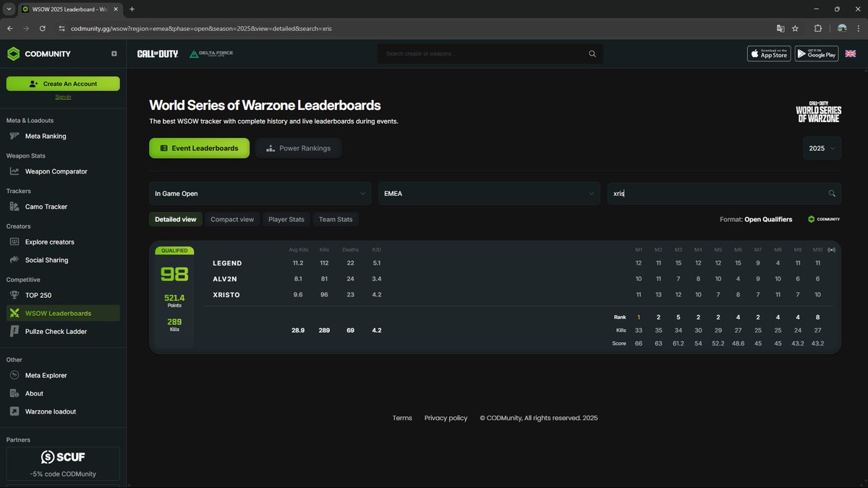Screen dimensions: 868x488
Task: Switch to the Player Stats tab
Action: click(x=286, y=219)
